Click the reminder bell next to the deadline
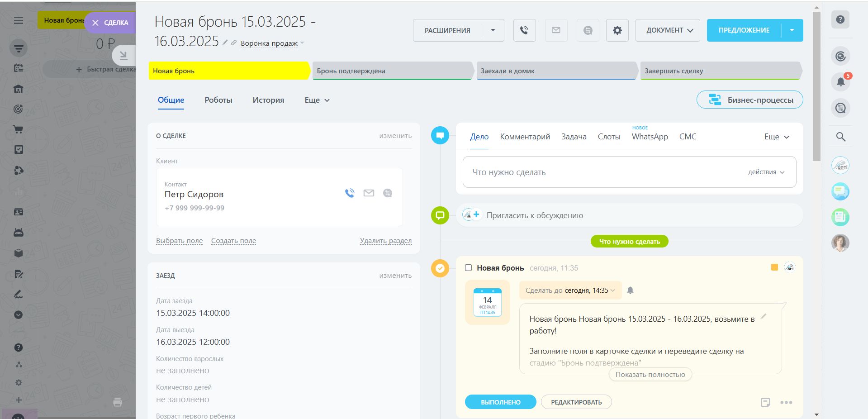 click(630, 290)
